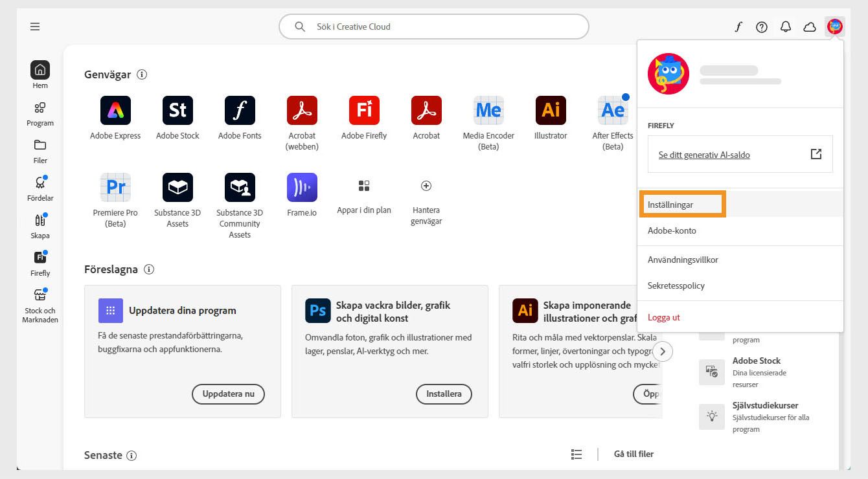868x479 pixels.
Task: Open the second Acrobat shortcut
Action: 426,111
